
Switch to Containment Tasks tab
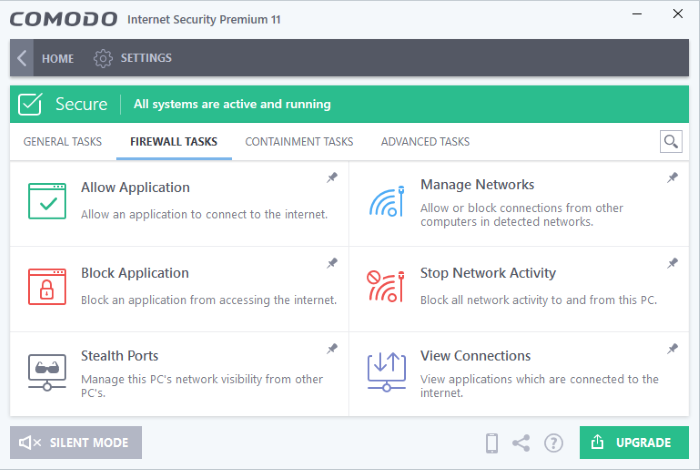pos(299,142)
